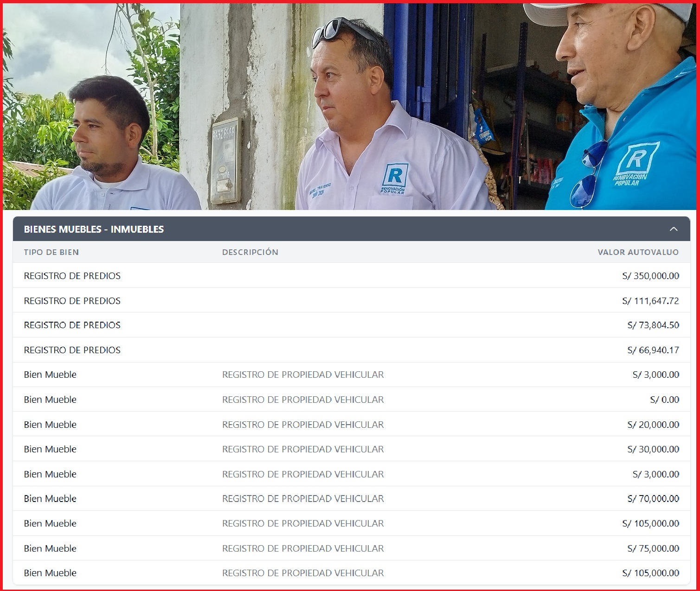
Task: Click the electricity meter on the wall
Action: pos(225,160)
